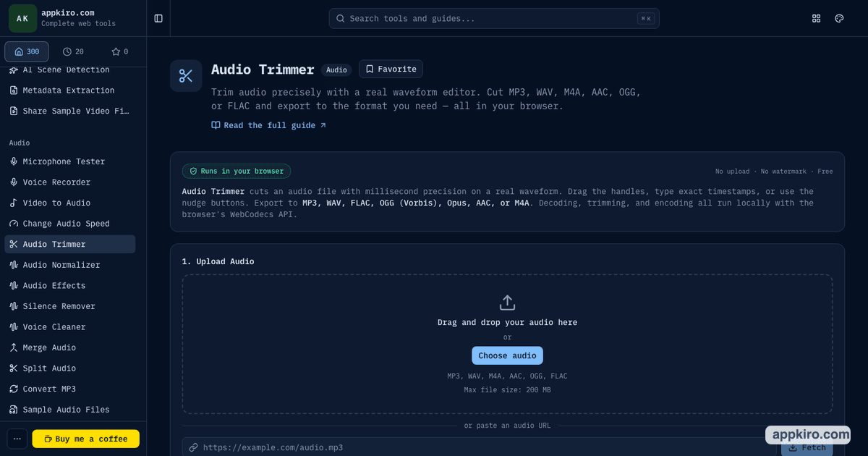Open Video to Audio tool
The height and width of the screenshot is (456, 868).
tap(70, 203)
